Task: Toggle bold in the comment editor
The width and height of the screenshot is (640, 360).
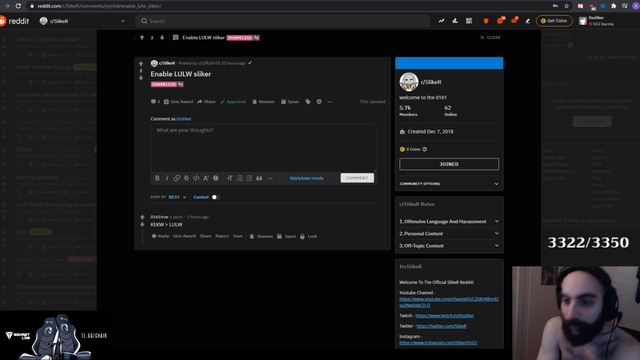Action: [x=157, y=178]
